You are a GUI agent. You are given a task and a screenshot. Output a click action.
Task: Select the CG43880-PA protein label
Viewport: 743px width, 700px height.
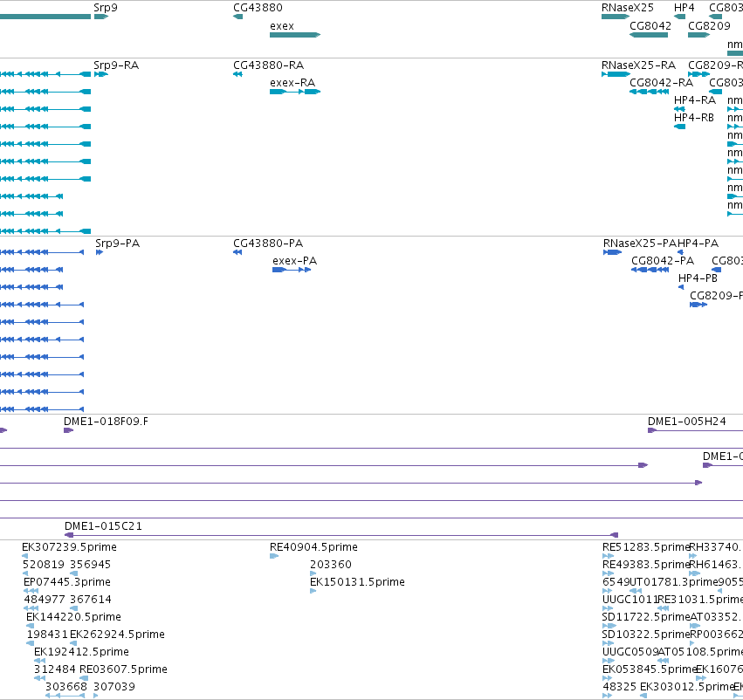tap(268, 243)
